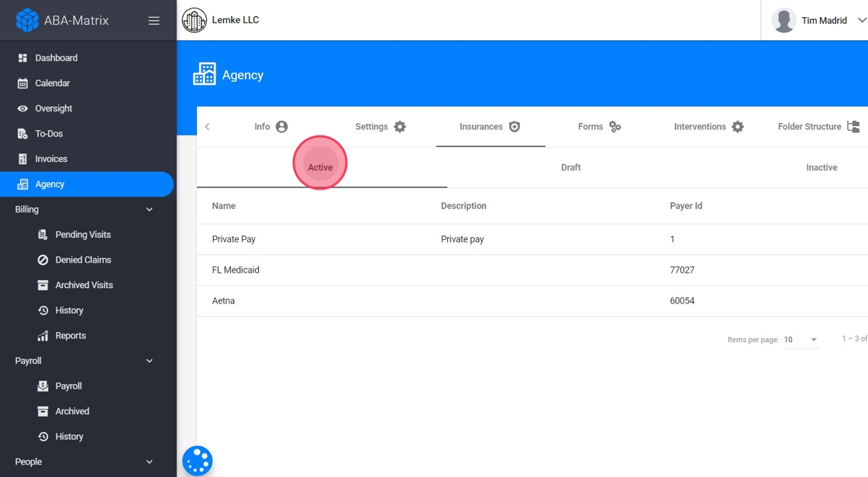The image size is (868, 477).
Task: Open Archived Visits under Billing
Action: click(x=86, y=285)
